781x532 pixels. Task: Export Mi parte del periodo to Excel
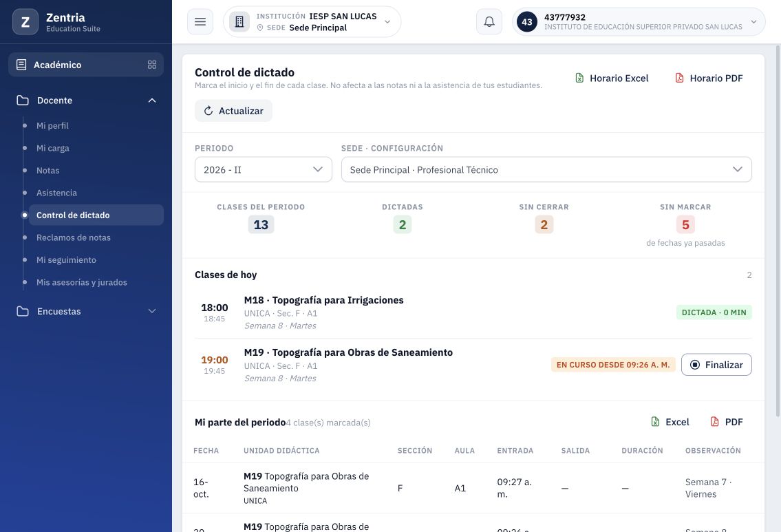tap(670, 422)
